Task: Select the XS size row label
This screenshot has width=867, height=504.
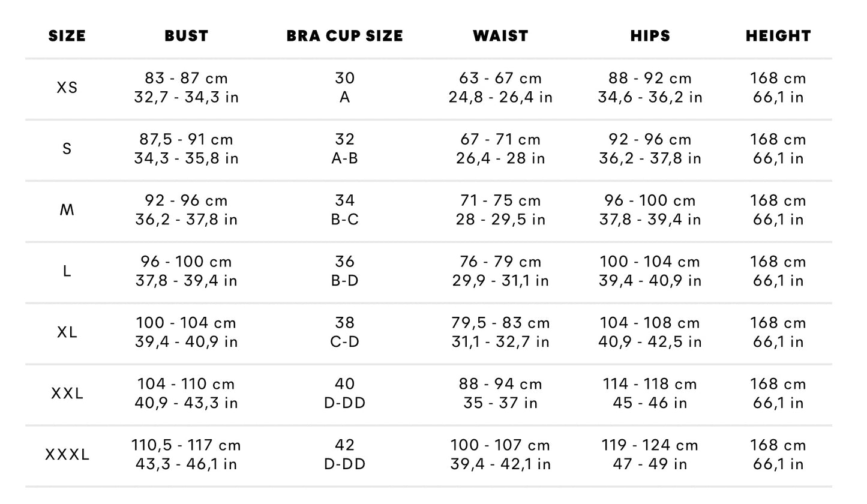Action: tap(67, 88)
